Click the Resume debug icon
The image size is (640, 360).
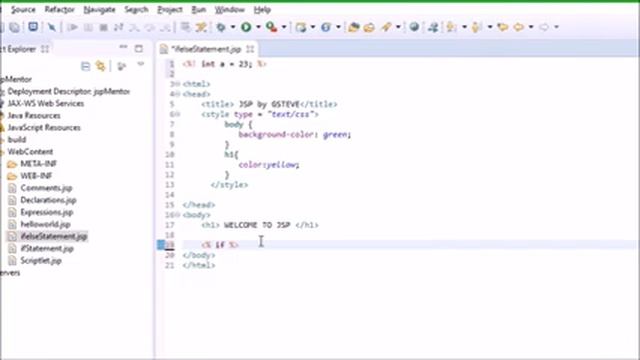(73, 27)
